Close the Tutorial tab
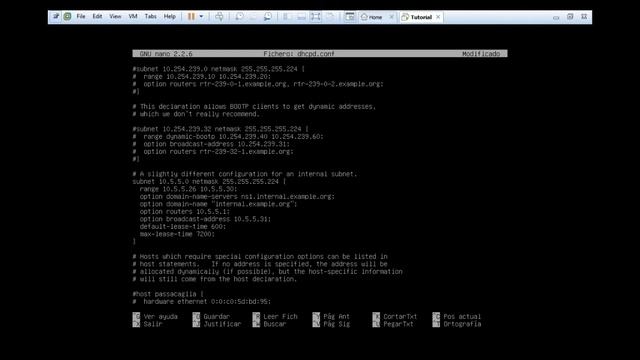The image size is (640, 360). (438, 17)
